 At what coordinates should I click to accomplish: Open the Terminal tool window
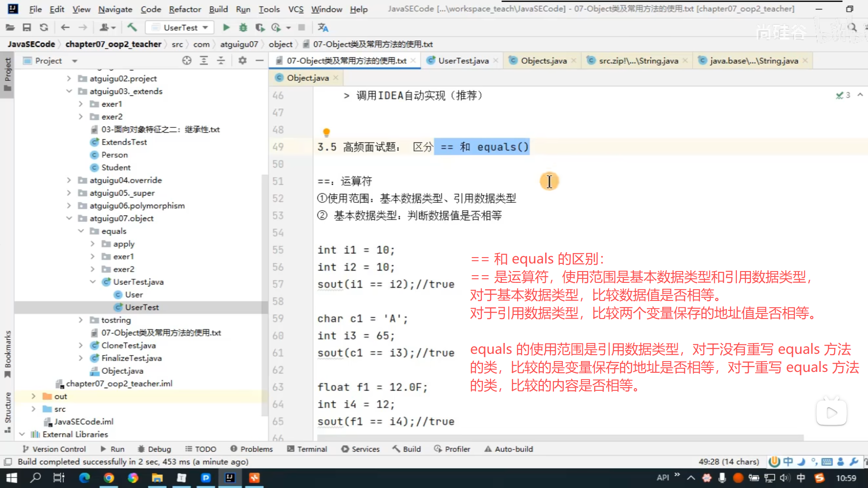tap(307, 449)
